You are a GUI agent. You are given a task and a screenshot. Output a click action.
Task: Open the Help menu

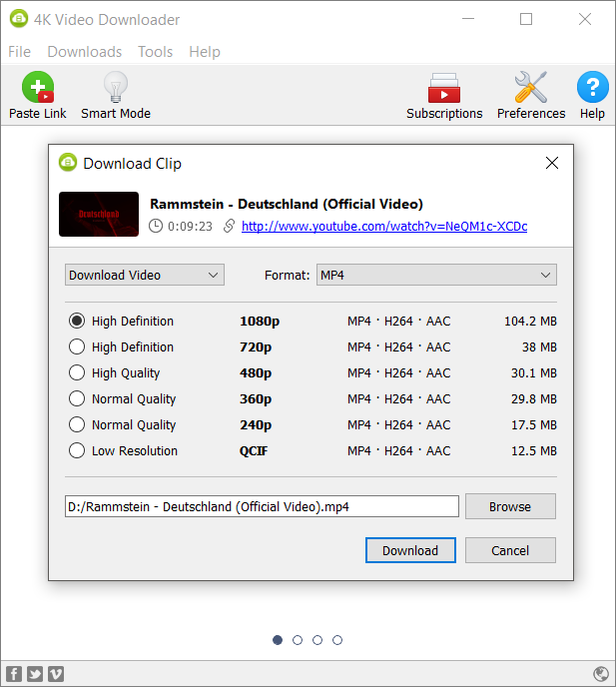coord(205,52)
